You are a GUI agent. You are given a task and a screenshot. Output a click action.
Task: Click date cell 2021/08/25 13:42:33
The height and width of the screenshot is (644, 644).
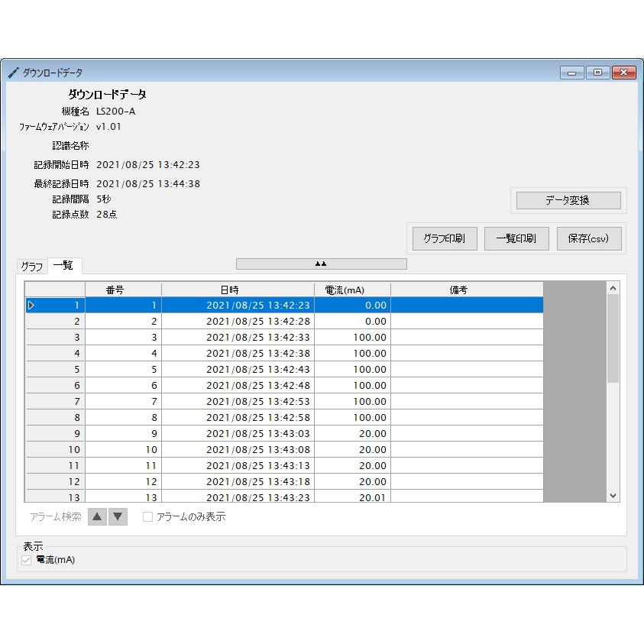click(x=238, y=337)
